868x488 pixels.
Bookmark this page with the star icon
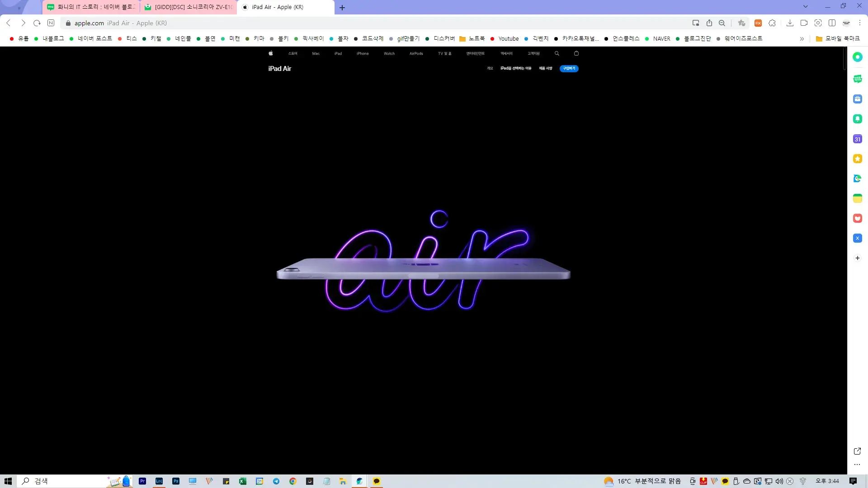click(x=741, y=23)
